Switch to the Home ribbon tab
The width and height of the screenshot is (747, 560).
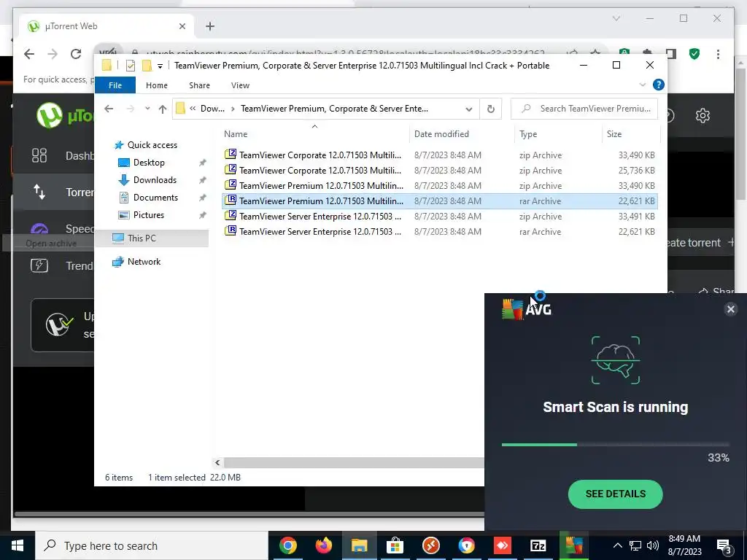tap(157, 85)
